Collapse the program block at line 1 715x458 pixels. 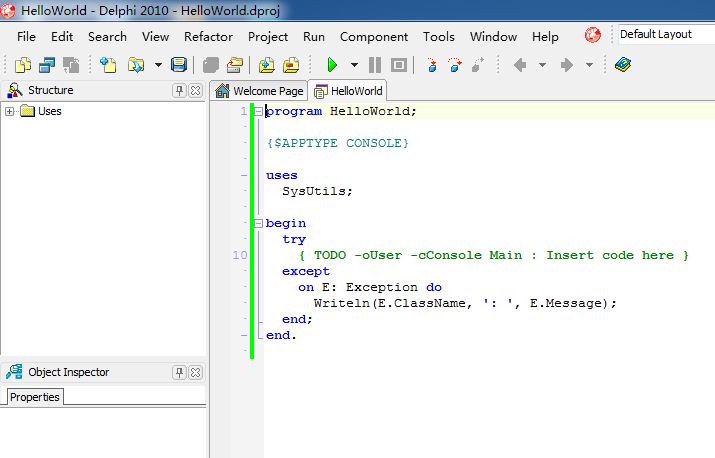(x=258, y=111)
